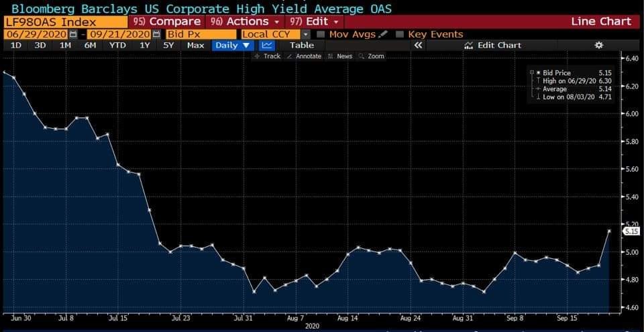644x332 pixels.
Task: Enable the Key Events checkbox
Action: [400, 34]
